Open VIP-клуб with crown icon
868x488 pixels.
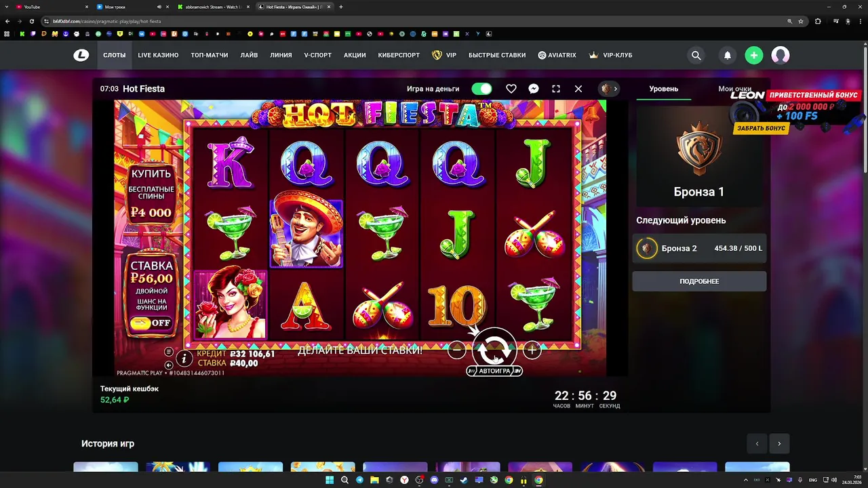610,56
